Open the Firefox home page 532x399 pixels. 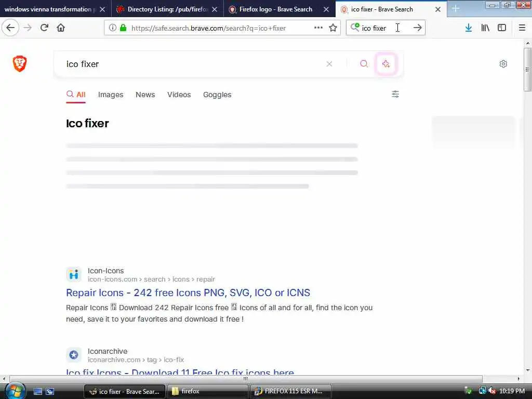(61, 28)
